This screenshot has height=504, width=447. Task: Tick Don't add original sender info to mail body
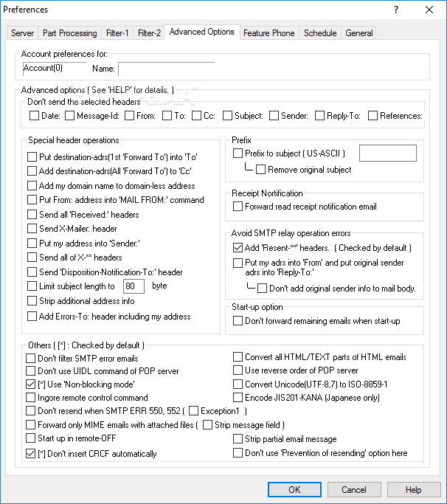[x=262, y=289]
